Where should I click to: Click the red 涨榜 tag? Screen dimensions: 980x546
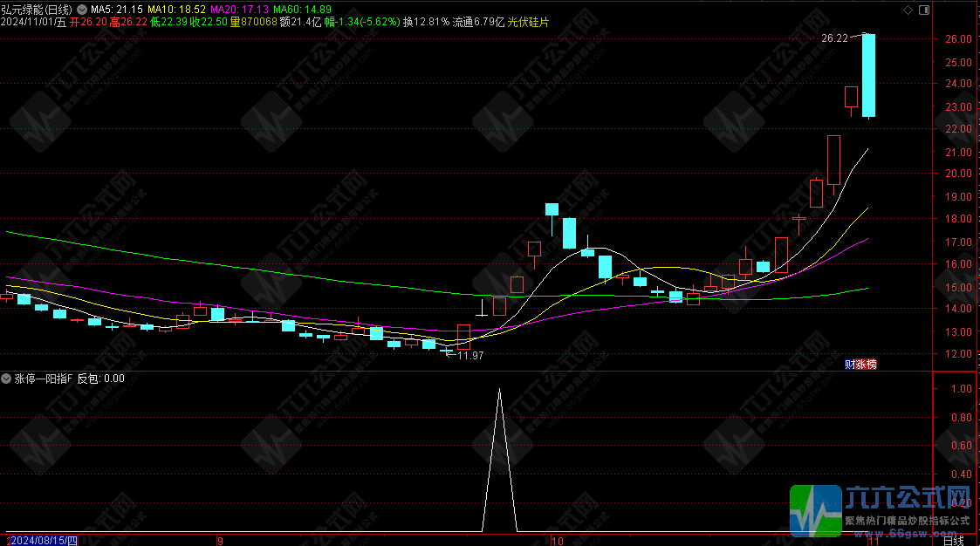pyautogui.click(x=865, y=365)
